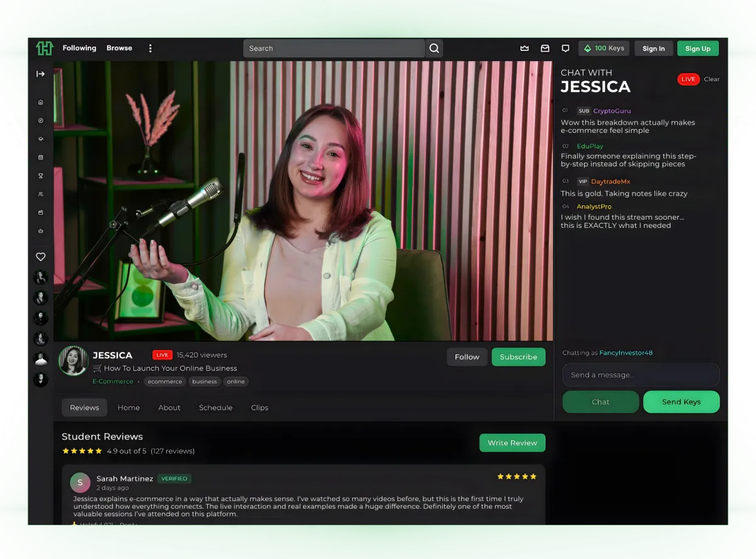This screenshot has height=559, width=756.
Task: Click the red LIVE badge in chat header
Action: (688, 79)
